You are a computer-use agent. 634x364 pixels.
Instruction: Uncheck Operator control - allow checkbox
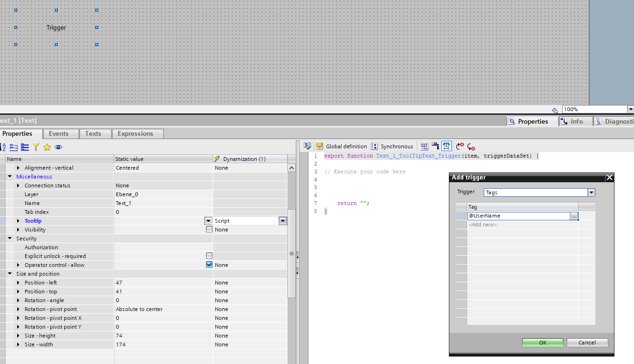click(209, 265)
